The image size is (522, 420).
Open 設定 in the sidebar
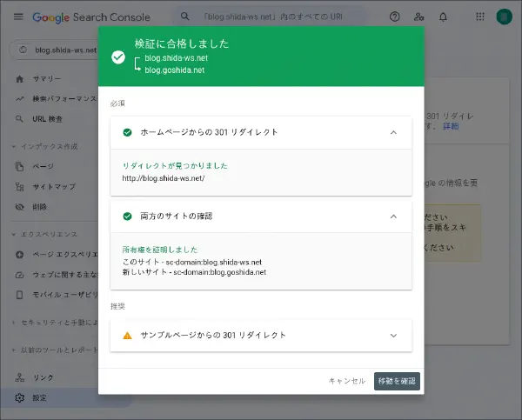click(x=40, y=397)
